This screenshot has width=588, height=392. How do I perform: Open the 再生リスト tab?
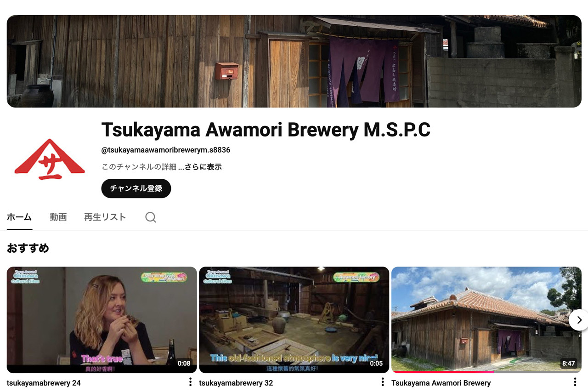[105, 217]
